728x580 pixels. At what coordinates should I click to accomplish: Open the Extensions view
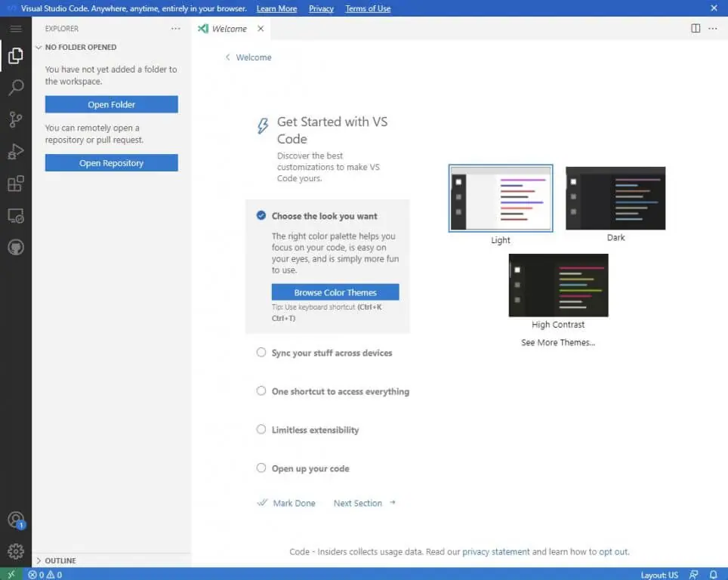[16, 184]
